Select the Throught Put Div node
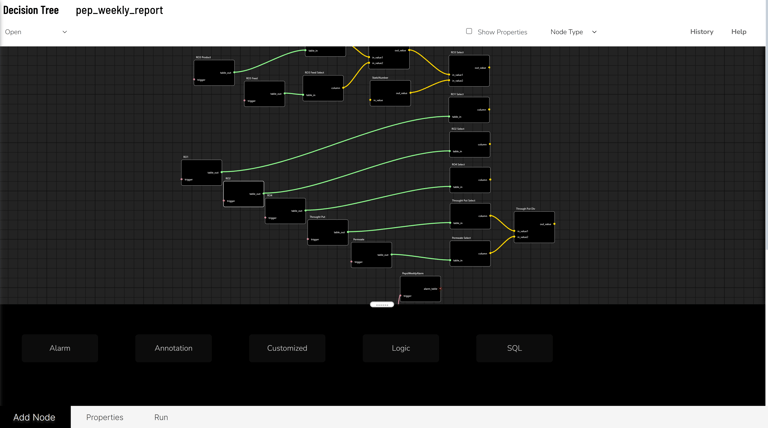768x428 pixels. click(x=534, y=227)
